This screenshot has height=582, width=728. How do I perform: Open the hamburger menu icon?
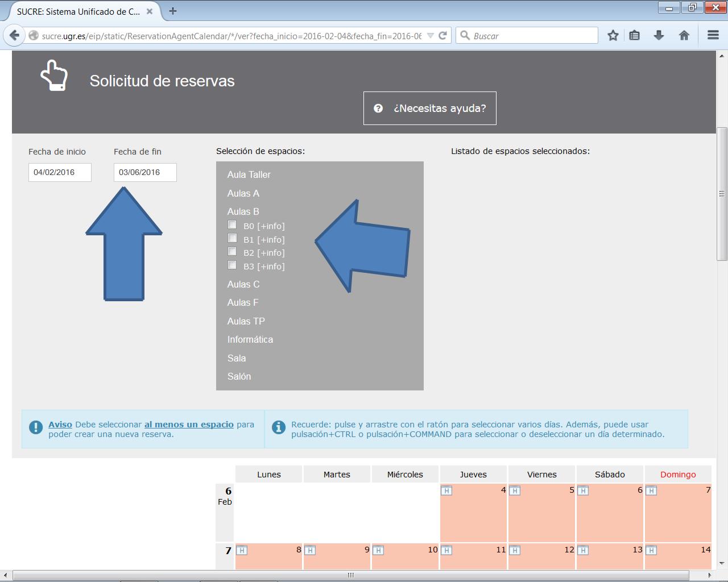coord(713,35)
